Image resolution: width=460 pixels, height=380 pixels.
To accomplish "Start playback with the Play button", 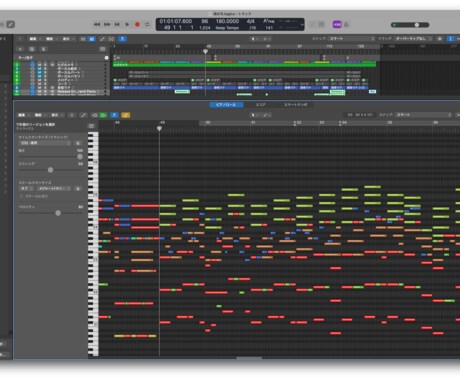I will tap(127, 24).
